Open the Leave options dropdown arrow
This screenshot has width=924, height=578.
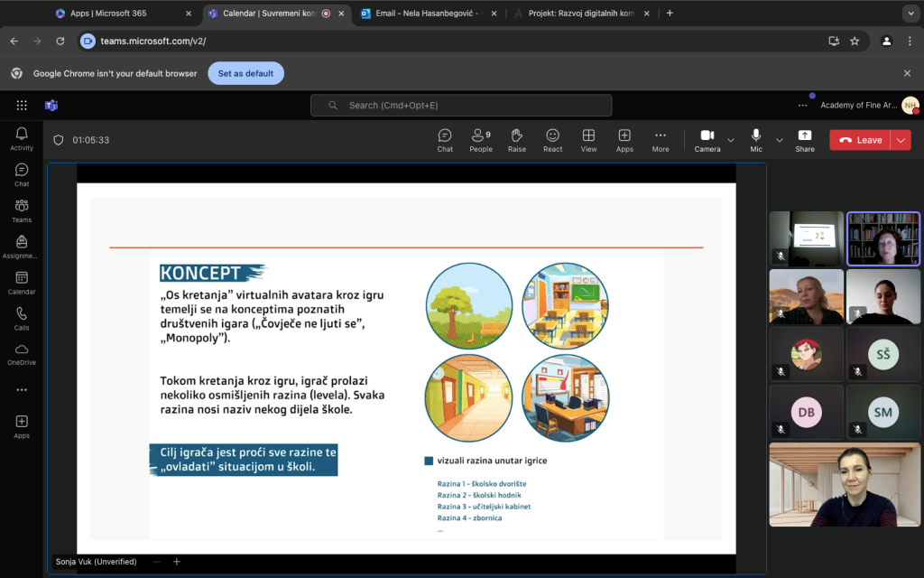pos(901,140)
